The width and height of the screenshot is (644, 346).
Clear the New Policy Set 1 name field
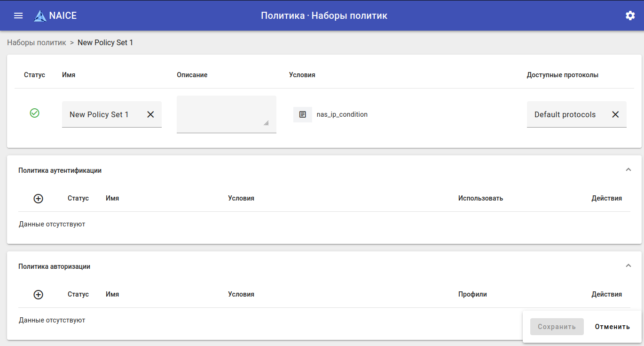pos(150,114)
